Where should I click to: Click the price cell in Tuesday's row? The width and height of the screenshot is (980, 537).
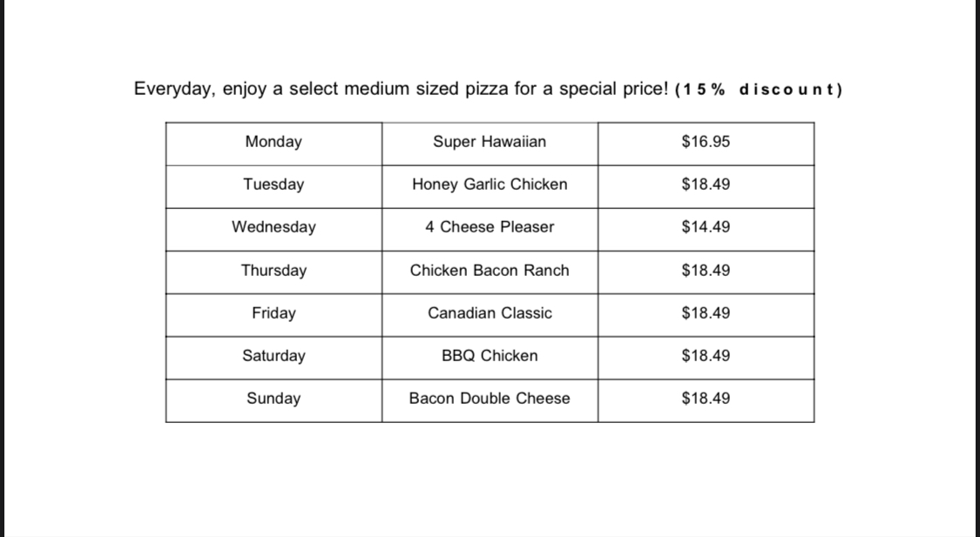point(706,185)
